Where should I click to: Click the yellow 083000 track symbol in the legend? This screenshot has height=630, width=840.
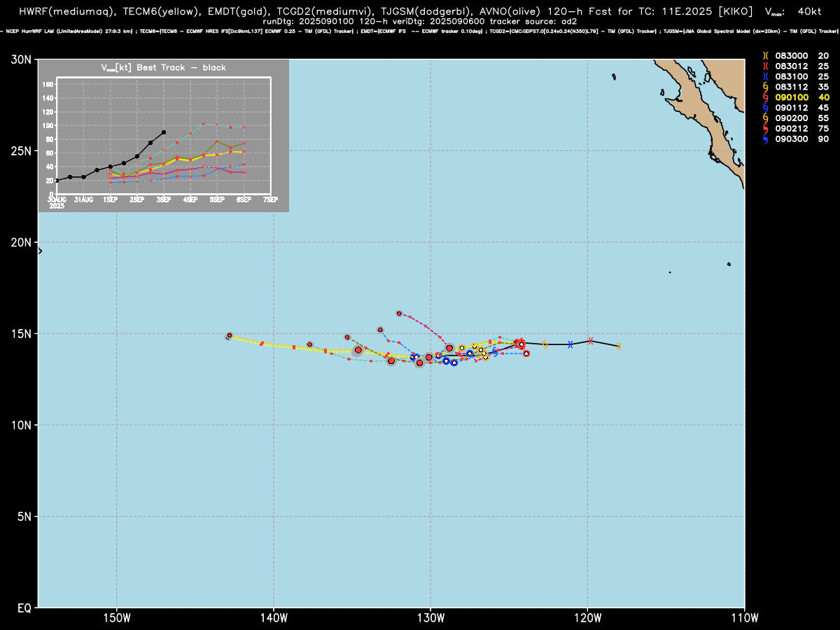point(765,56)
